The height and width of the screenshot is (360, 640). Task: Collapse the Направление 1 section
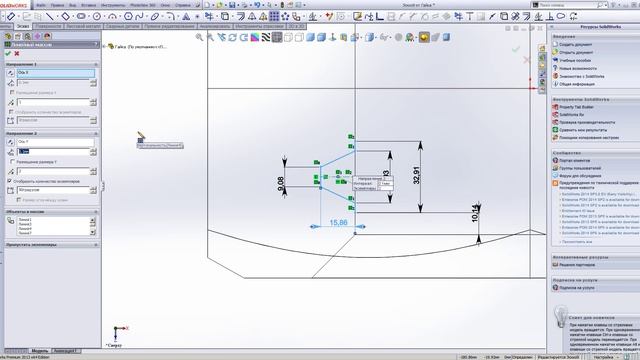(x=96, y=64)
